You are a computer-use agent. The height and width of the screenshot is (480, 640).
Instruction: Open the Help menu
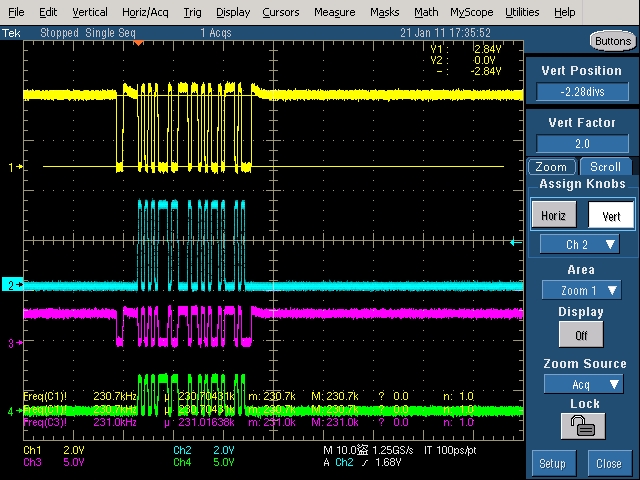pos(564,12)
